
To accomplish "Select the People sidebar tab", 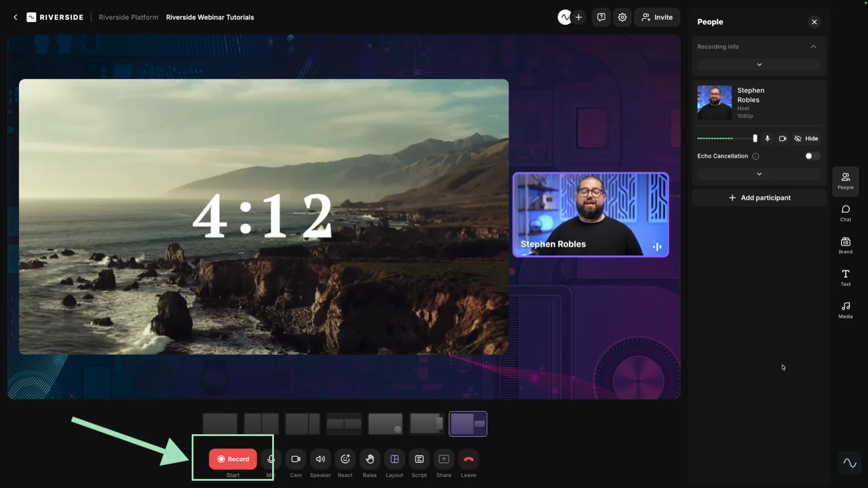I will (x=845, y=181).
